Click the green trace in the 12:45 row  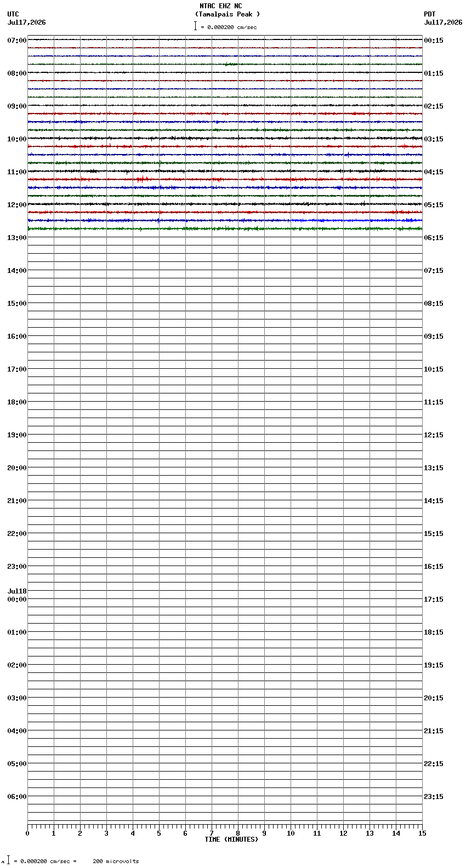pyautogui.click(x=225, y=229)
